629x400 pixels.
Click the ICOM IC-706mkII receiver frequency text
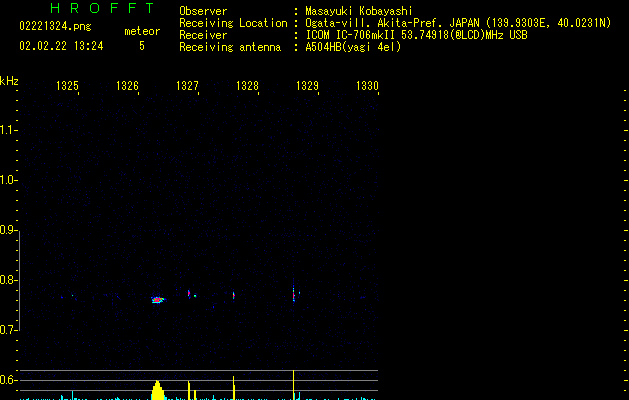coord(416,35)
